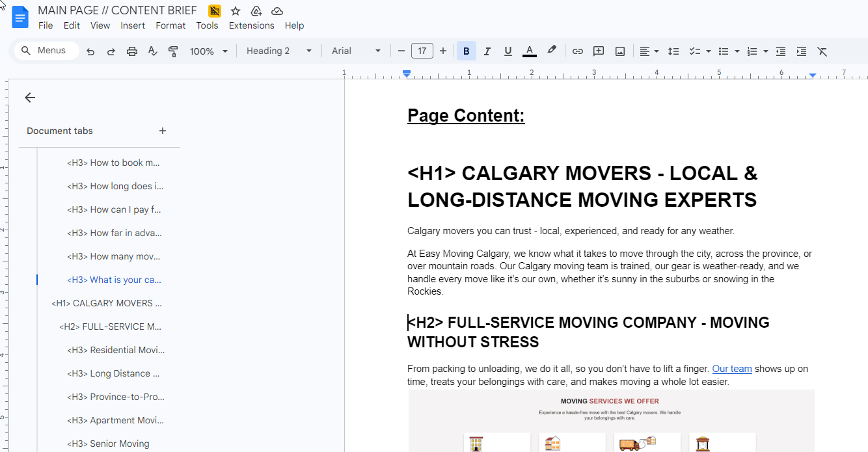868x452 pixels.
Task: Select the Paint format tool
Action: pyautogui.click(x=173, y=51)
